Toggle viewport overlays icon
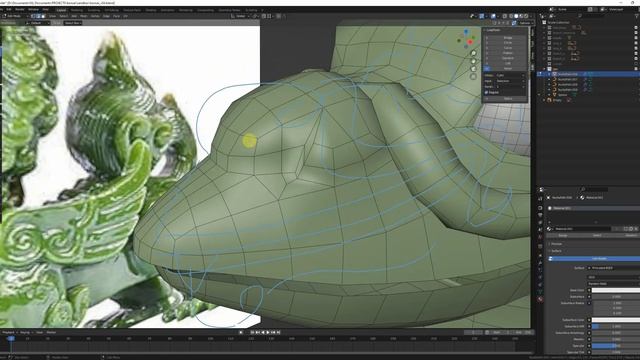This screenshot has width=640, height=360. (493, 16)
